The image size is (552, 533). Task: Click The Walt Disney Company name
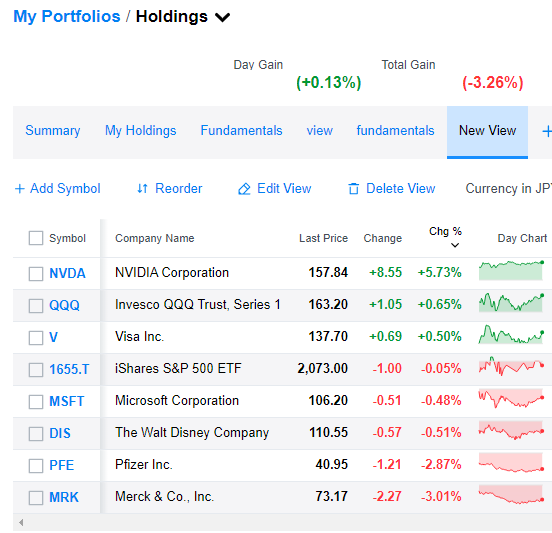click(x=192, y=433)
